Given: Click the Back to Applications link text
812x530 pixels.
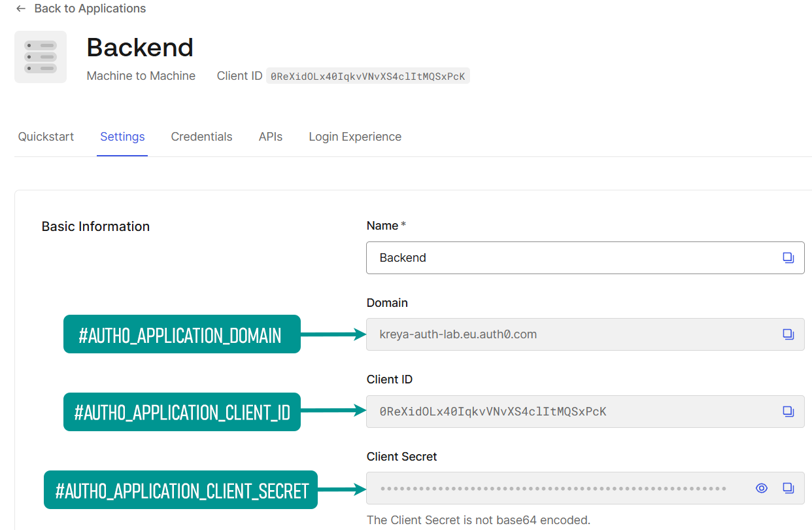Looking at the screenshot, I should pos(90,9).
